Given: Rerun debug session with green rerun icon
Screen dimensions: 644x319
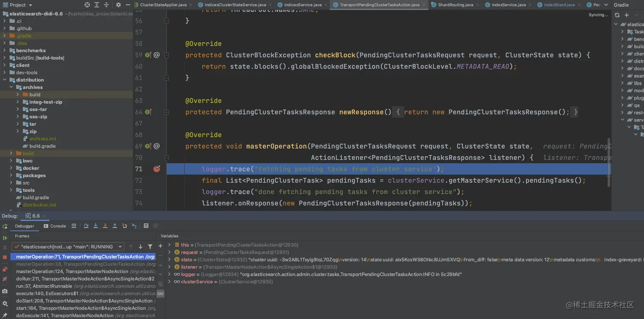Looking at the screenshot, I should pyautogui.click(x=5, y=227).
